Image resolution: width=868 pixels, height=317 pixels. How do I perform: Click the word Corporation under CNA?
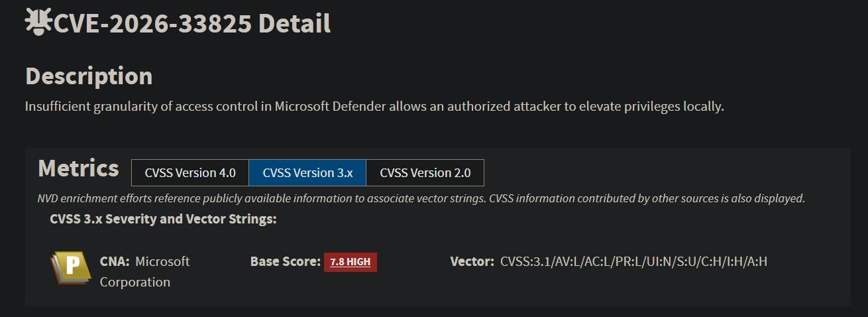click(135, 282)
